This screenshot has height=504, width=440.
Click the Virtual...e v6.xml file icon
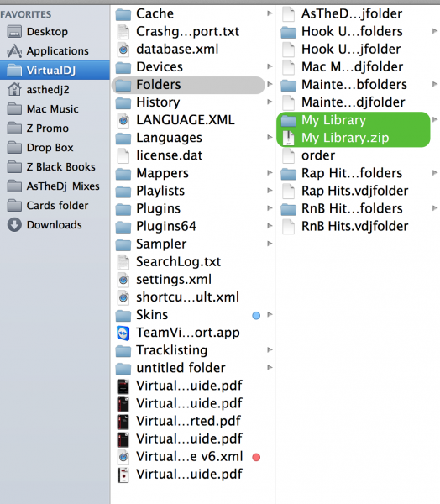[x=123, y=457]
